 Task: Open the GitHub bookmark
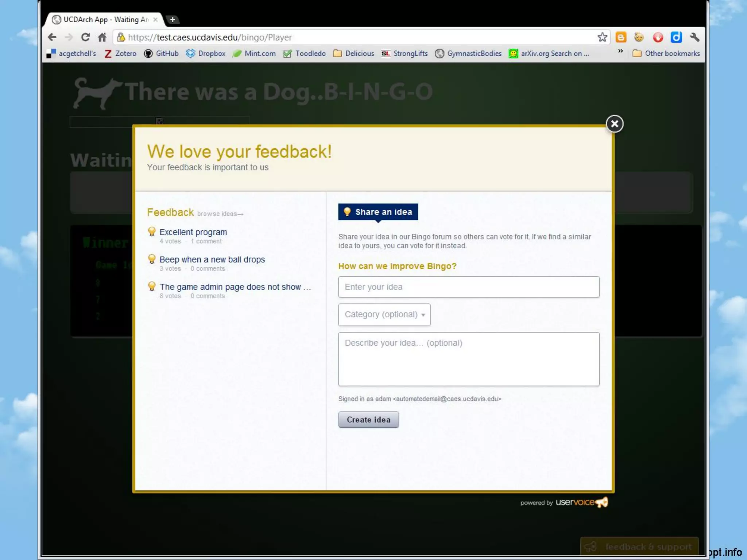pyautogui.click(x=162, y=54)
